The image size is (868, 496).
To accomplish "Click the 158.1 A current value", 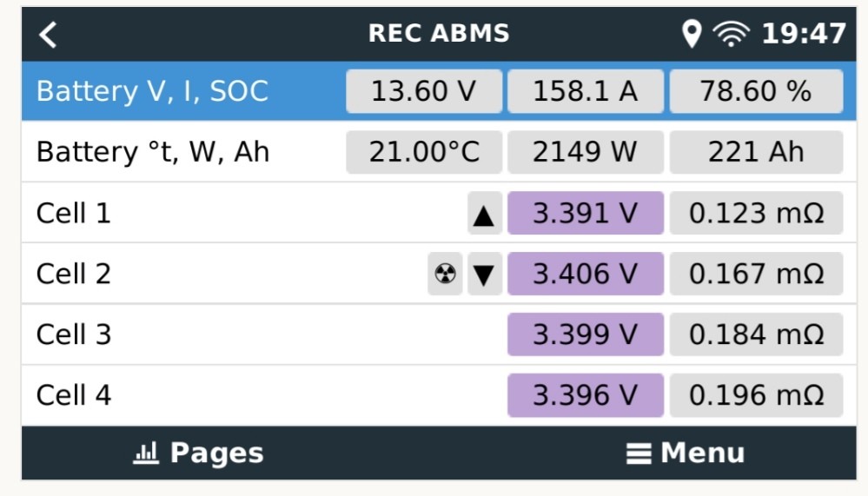I will click(586, 91).
